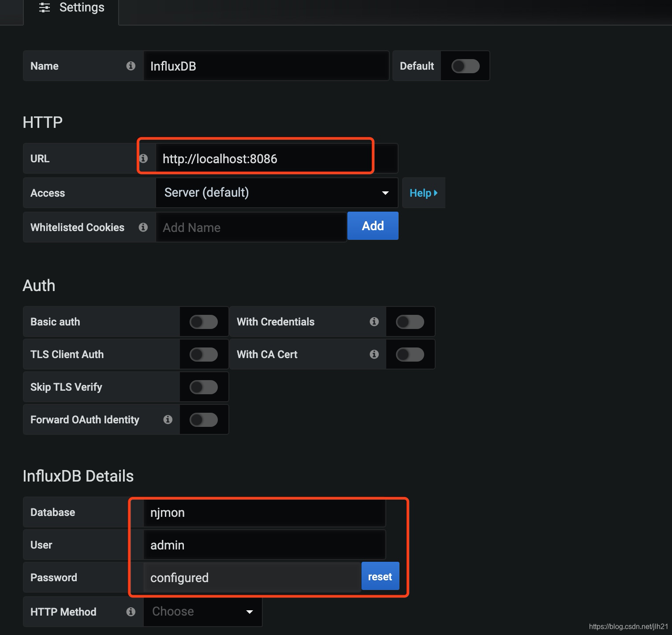
Task: Click the Basic auth label
Action: (55, 322)
